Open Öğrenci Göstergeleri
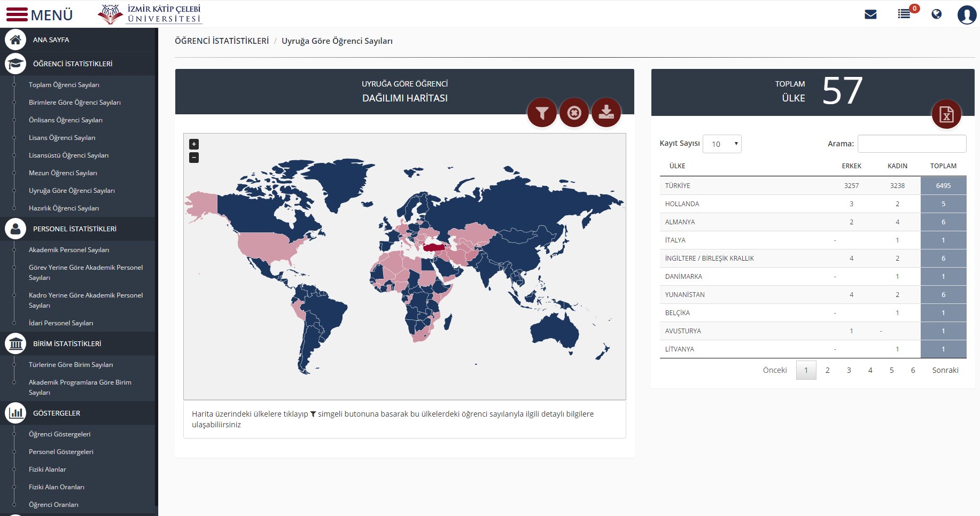This screenshot has height=516, width=980. click(60, 434)
